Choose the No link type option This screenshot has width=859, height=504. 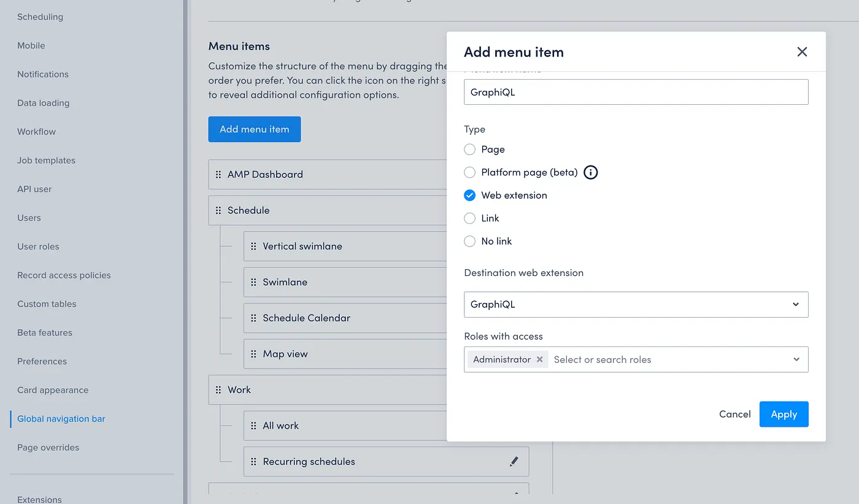470,242
